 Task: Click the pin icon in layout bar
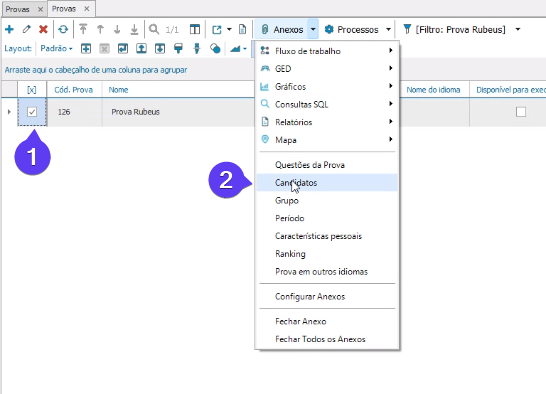(197, 48)
